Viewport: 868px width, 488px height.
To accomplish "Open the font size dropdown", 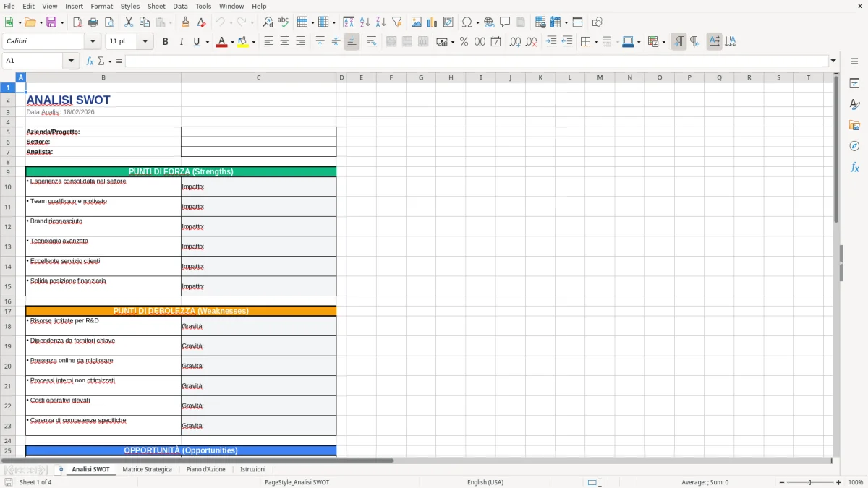I will click(x=144, y=41).
